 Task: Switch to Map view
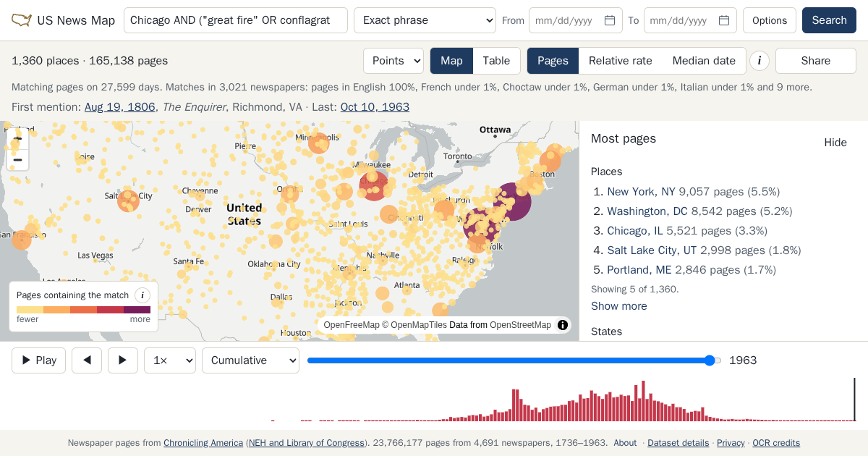[x=451, y=61]
